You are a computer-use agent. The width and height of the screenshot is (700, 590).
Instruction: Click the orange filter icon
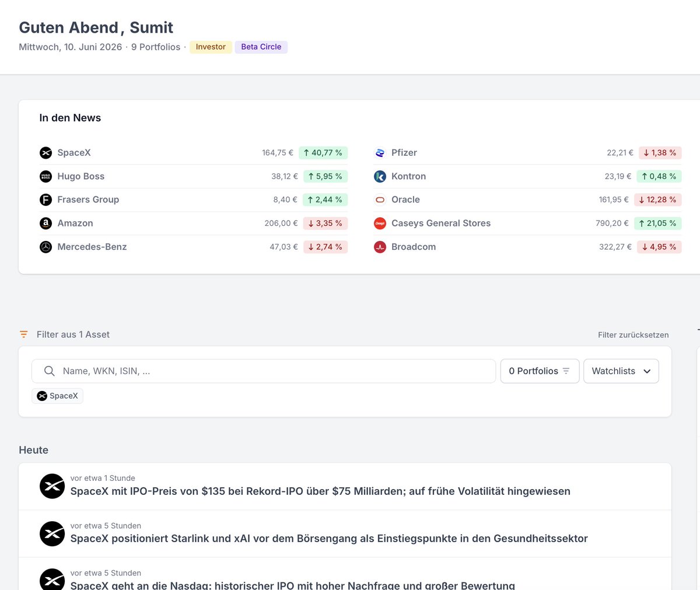23,334
